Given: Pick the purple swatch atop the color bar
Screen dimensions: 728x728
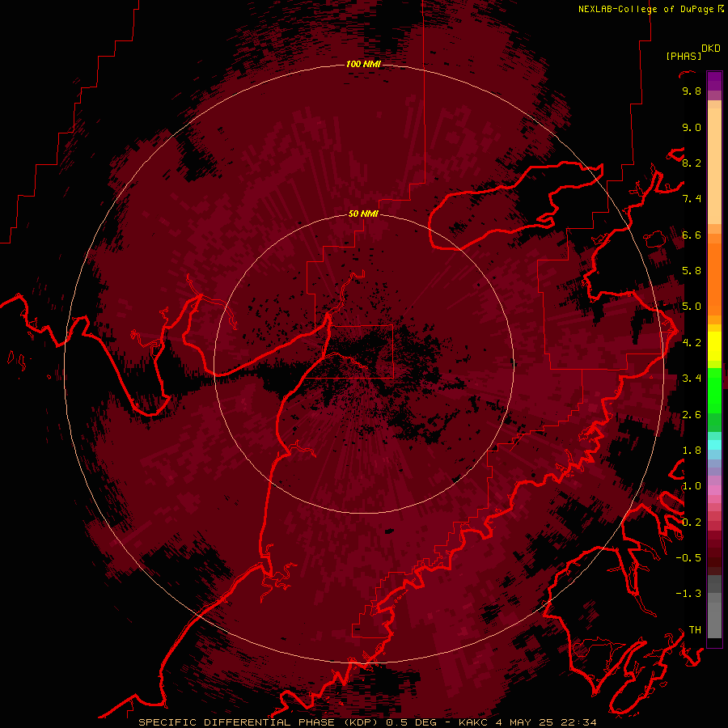Looking at the screenshot, I should coord(714,81).
